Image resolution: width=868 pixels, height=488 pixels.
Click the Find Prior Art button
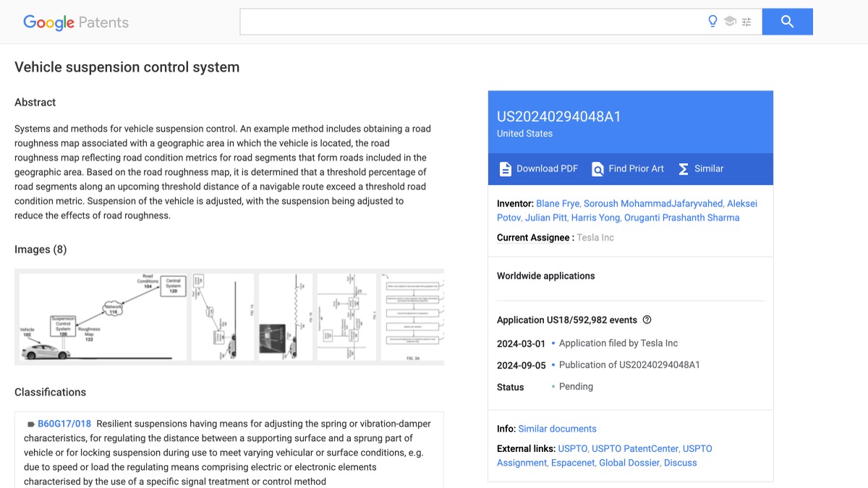point(628,168)
